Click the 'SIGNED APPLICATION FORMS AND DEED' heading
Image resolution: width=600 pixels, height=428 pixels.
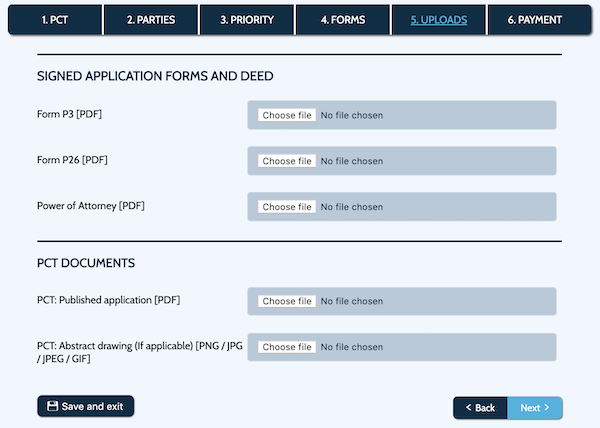[155, 76]
